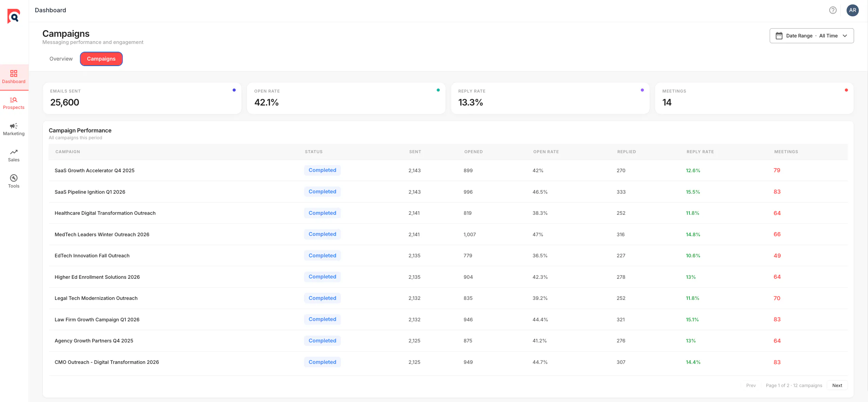This screenshot has height=402, width=868.
Task: Open SaaS Pipeline Ignition Q1 2026 campaign
Action: [90, 192]
